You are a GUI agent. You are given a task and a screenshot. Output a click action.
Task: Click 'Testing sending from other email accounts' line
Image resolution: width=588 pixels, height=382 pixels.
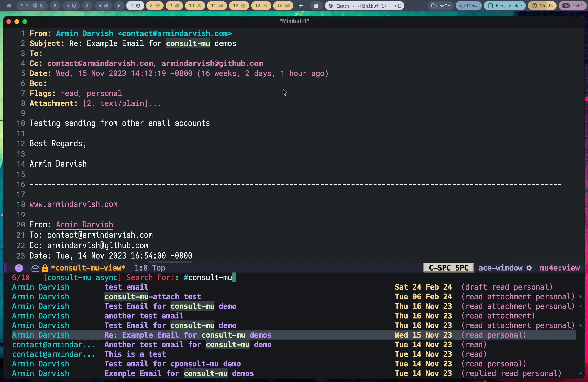(120, 123)
